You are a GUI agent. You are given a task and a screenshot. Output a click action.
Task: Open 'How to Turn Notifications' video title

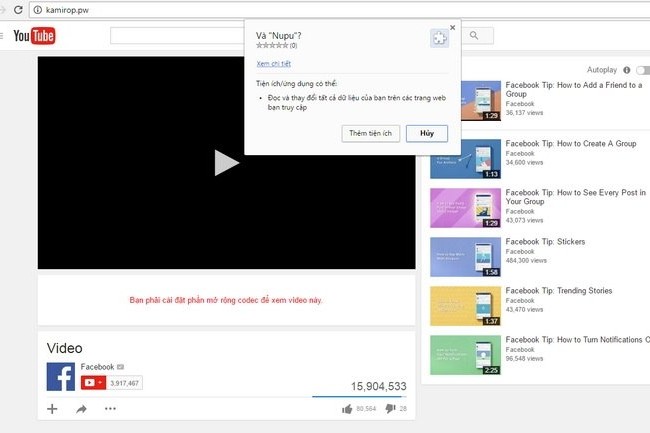(x=577, y=340)
